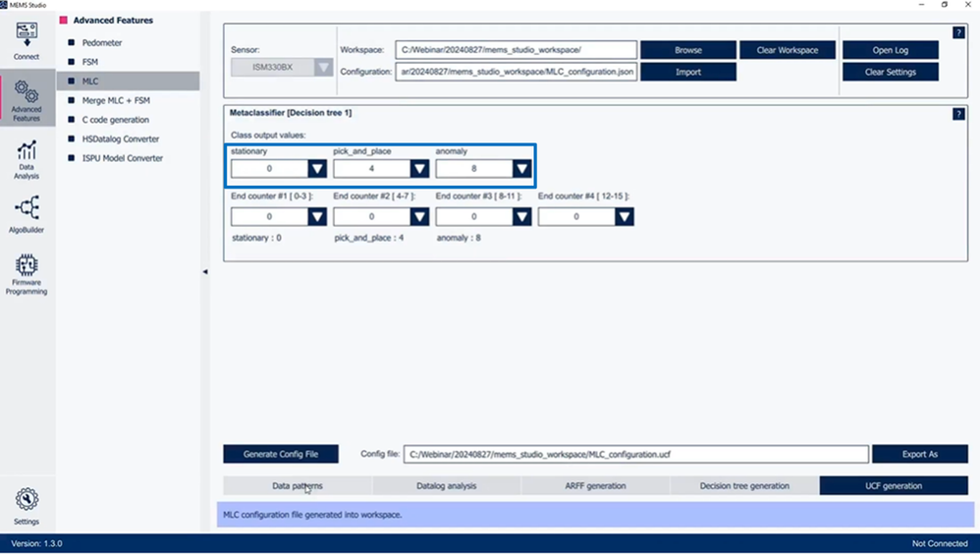Switch to the Decision tree generation tab
This screenshot has width=980, height=554.
(x=744, y=486)
